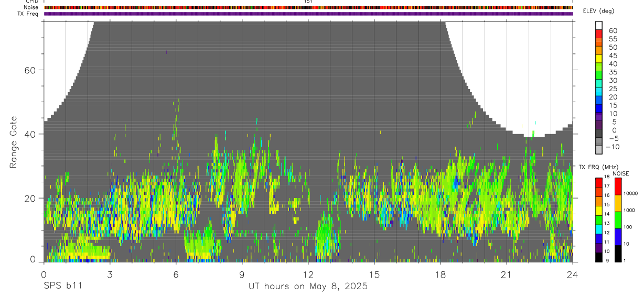Viewport: 644px width, 297px height.
Task: Click the 'Noise' row label at top left
Action: (x=31, y=7)
